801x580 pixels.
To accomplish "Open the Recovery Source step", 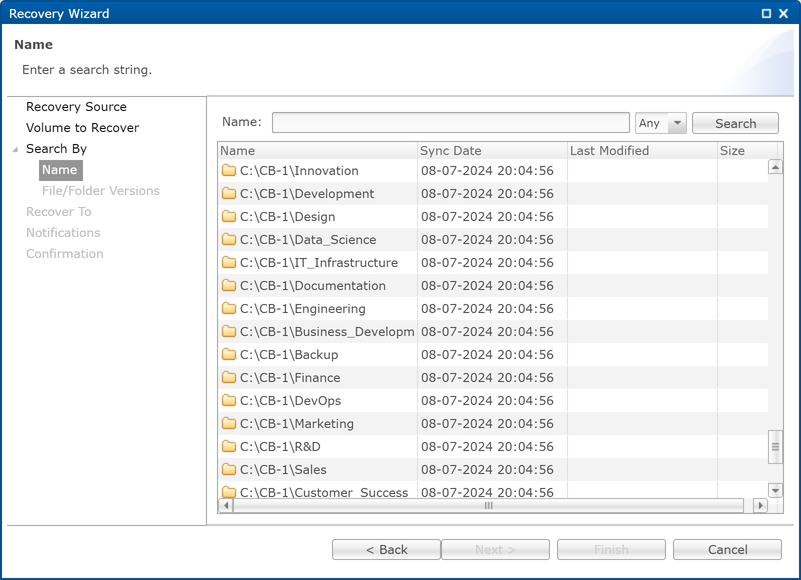I will 76,107.
